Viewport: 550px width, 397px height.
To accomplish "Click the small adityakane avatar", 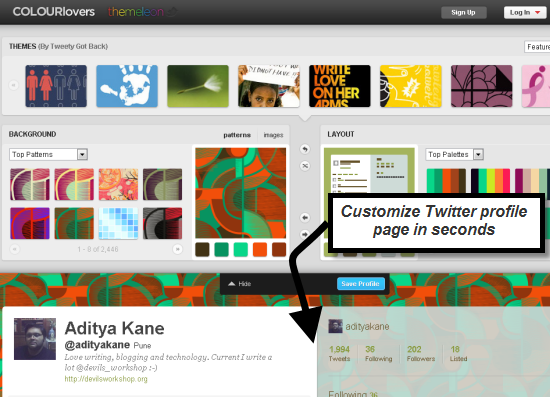I will point(335,327).
